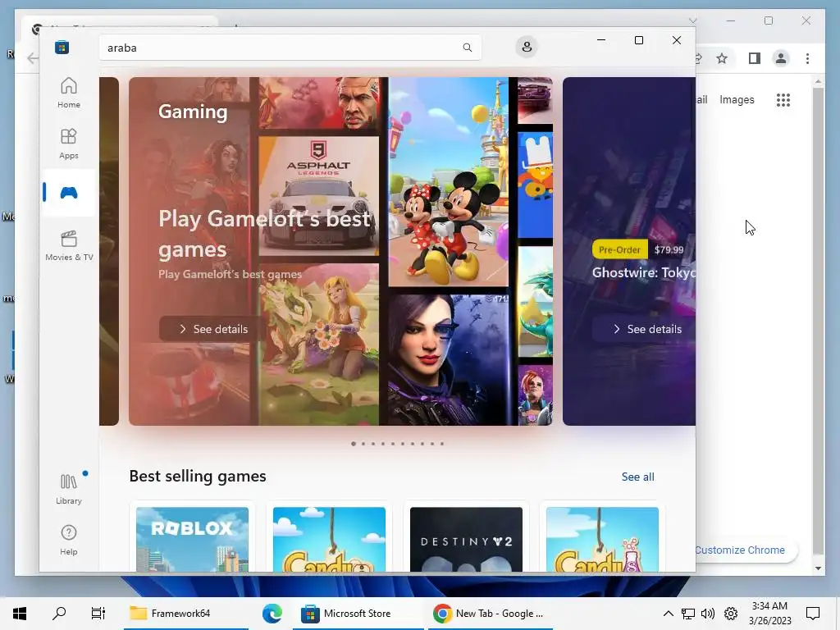840x630 pixels.
Task: Switch to Microsoft Store taskbar button
Action: tap(358, 614)
